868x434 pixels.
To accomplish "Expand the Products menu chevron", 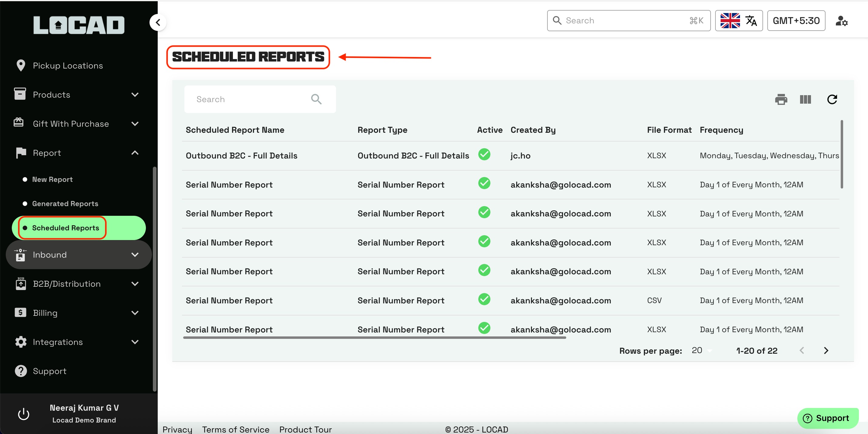I will (x=135, y=95).
